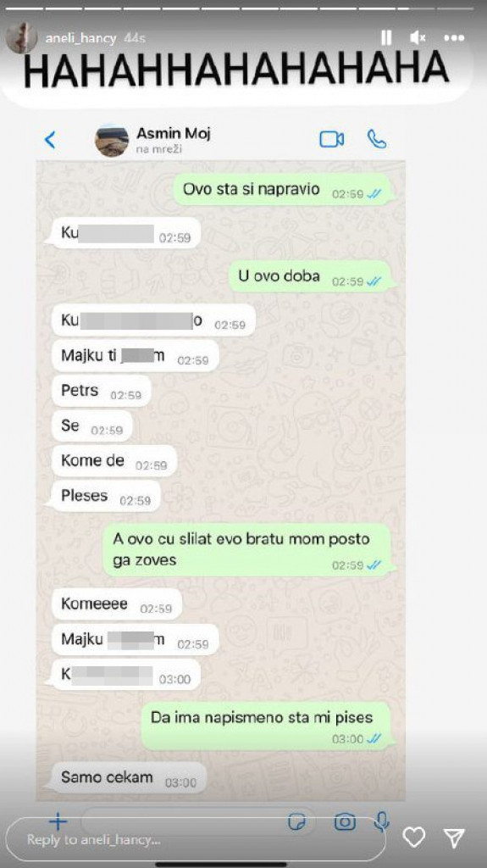This screenshot has height=868, width=487.
Task: Click the Reply to aneli_hancy field
Action: (196, 839)
